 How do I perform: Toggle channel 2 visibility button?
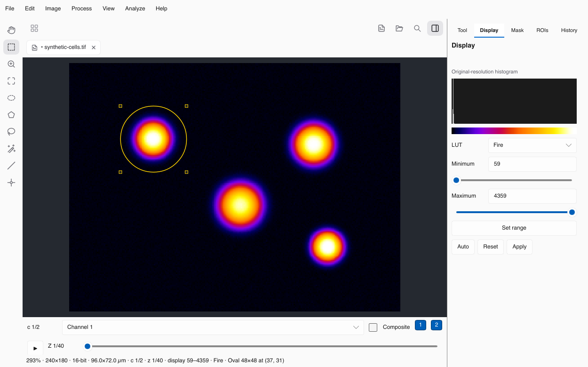pos(437,325)
